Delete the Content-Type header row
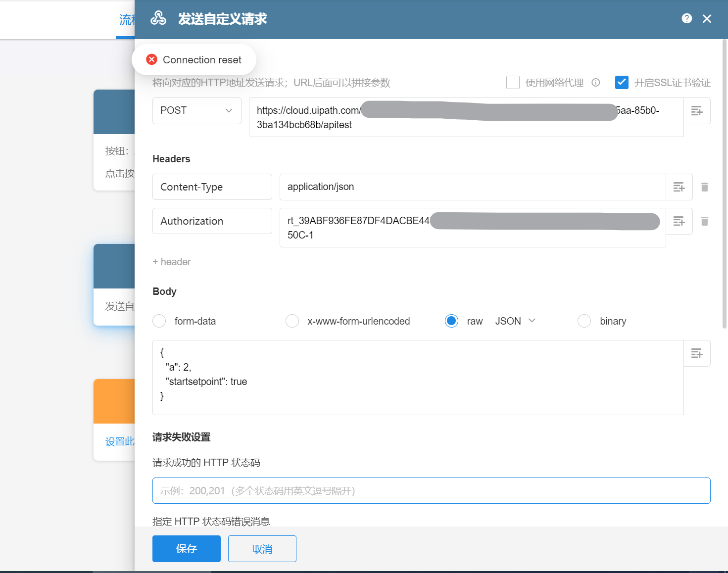The width and height of the screenshot is (728, 573). (705, 187)
